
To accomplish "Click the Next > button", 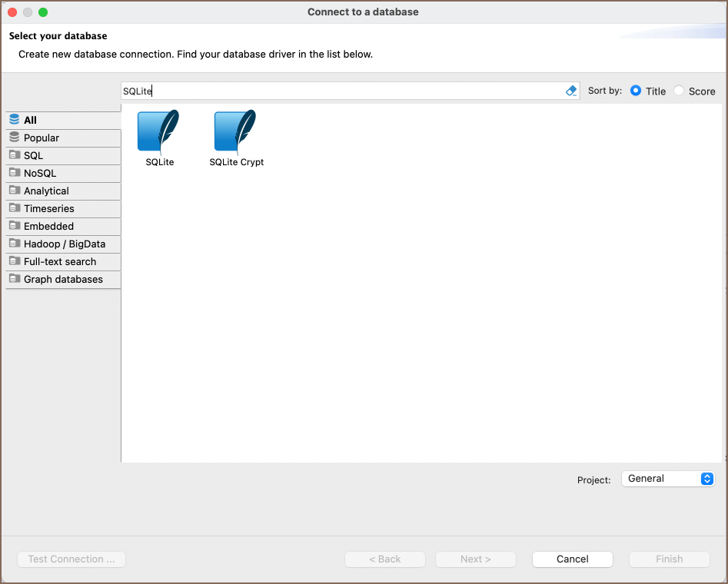I will coord(475,559).
